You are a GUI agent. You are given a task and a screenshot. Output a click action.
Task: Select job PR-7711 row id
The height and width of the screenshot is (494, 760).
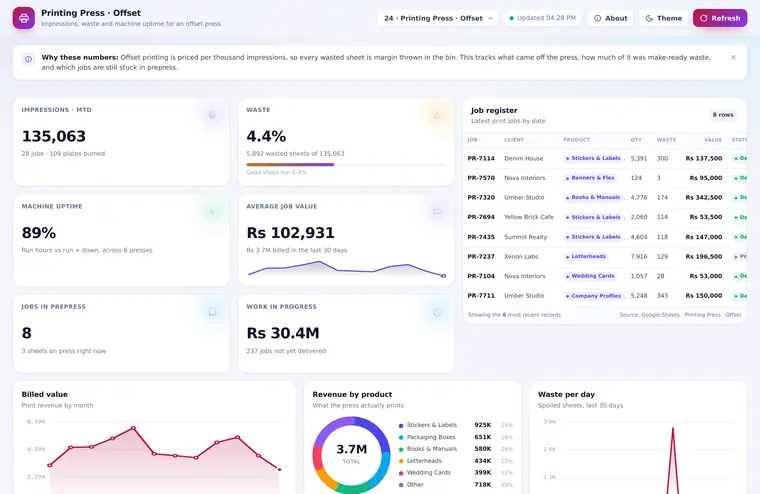481,295
